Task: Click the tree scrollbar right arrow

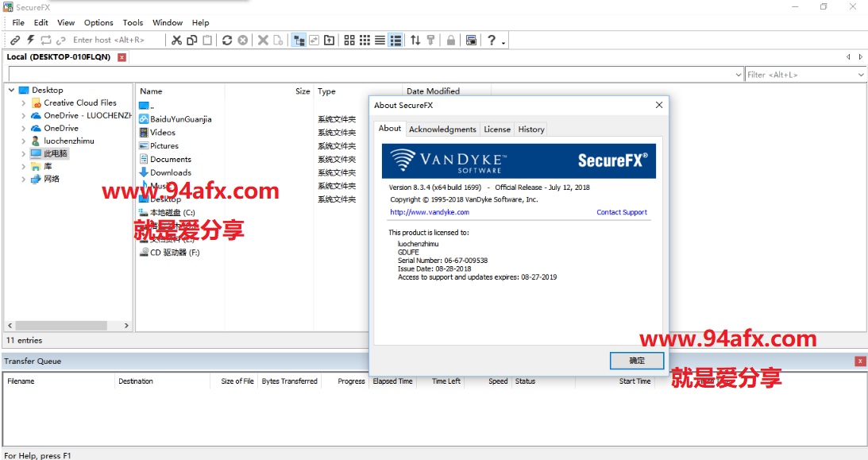Action: coord(127,326)
